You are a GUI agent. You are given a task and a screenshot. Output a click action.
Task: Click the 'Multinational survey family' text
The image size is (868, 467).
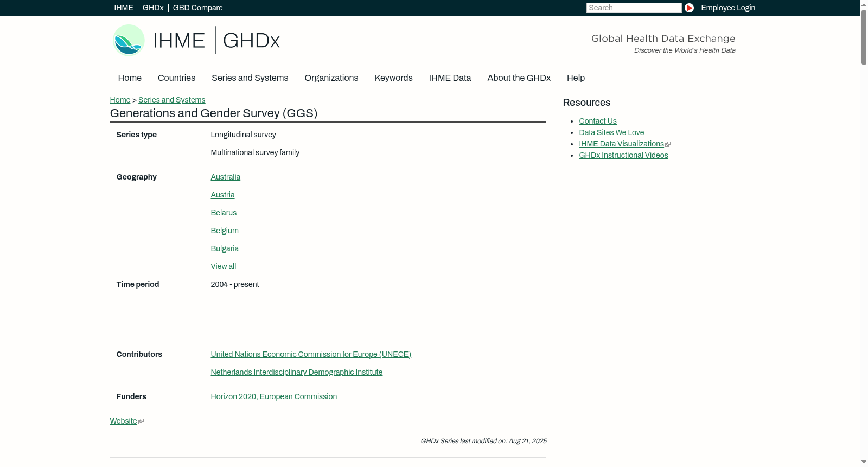255,152
